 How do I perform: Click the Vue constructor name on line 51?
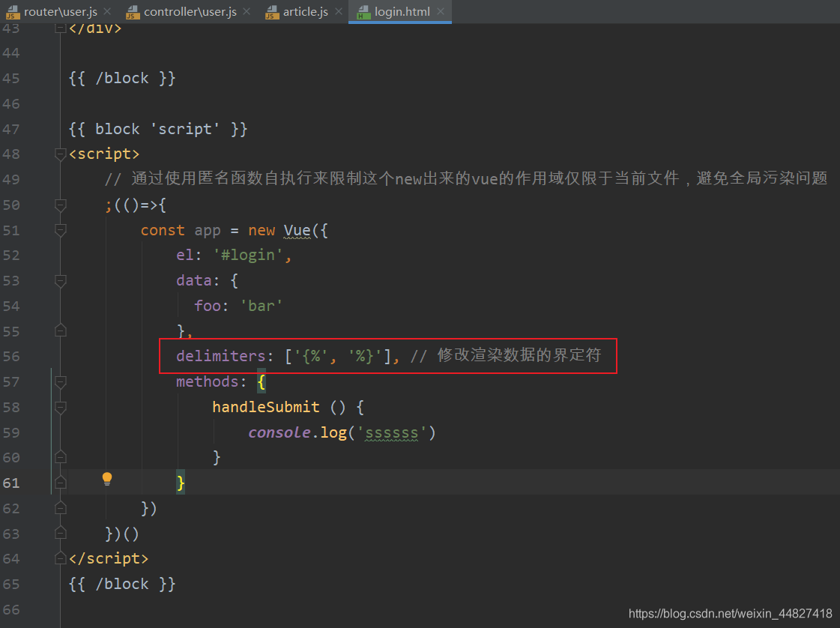(x=297, y=230)
